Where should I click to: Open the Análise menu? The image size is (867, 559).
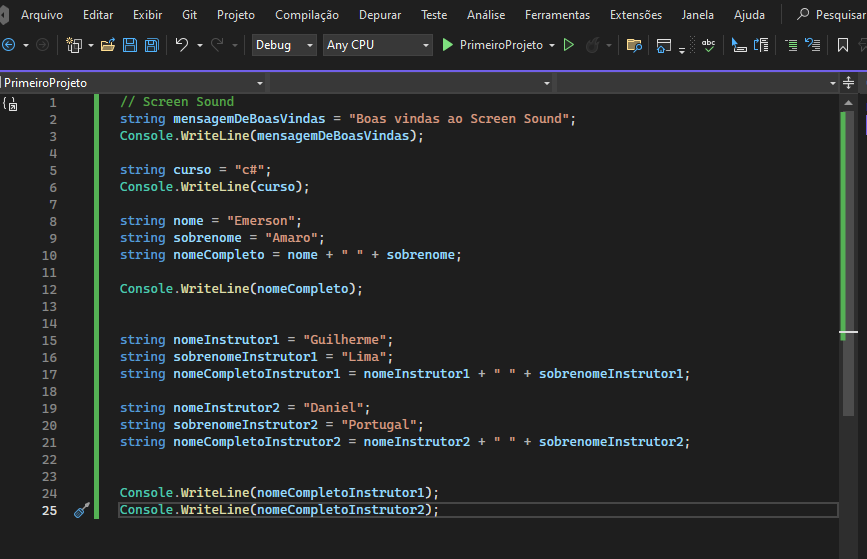(x=486, y=15)
